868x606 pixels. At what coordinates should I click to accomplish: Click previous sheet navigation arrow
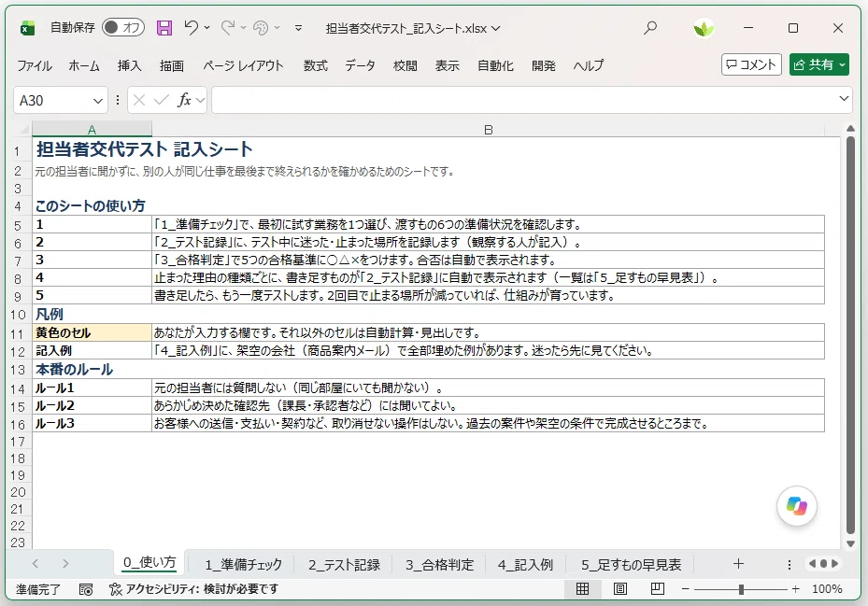(36, 563)
